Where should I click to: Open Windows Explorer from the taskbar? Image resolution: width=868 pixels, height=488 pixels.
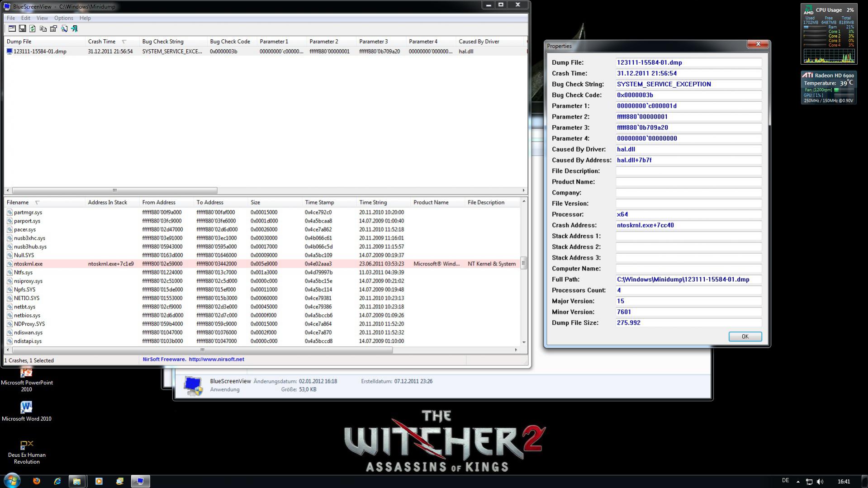coord(77,481)
